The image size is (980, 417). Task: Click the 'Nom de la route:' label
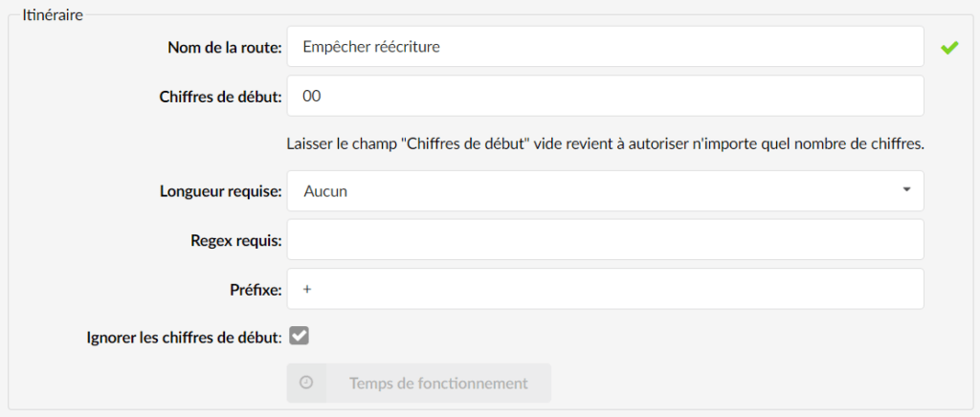pyautogui.click(x=225, y=48)
